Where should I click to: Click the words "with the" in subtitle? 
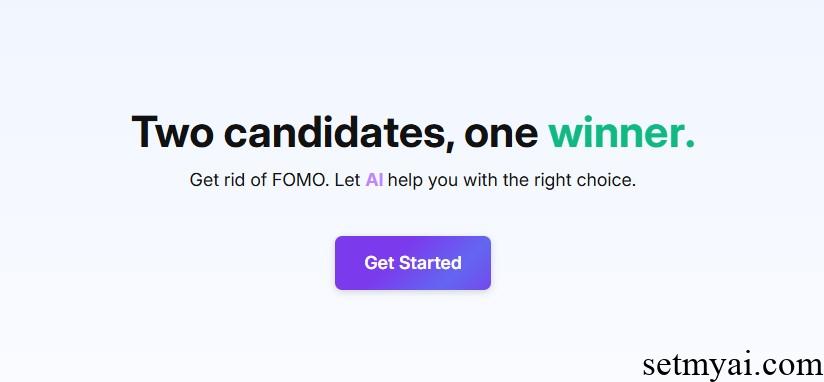coord(496,180)
